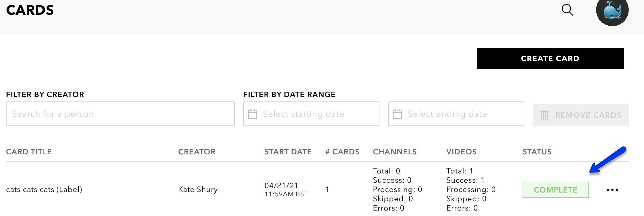Click the CHANNELS column header

(x=395, y=152)
